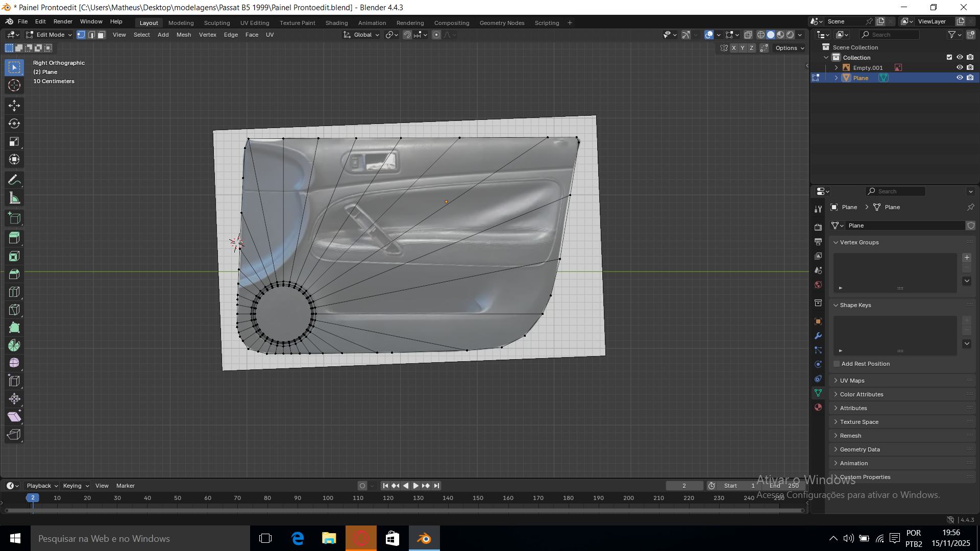Switch to face select mode
The width and height of the screenshot is (980, 551).
pyautogui.click(x=102, y=35)
